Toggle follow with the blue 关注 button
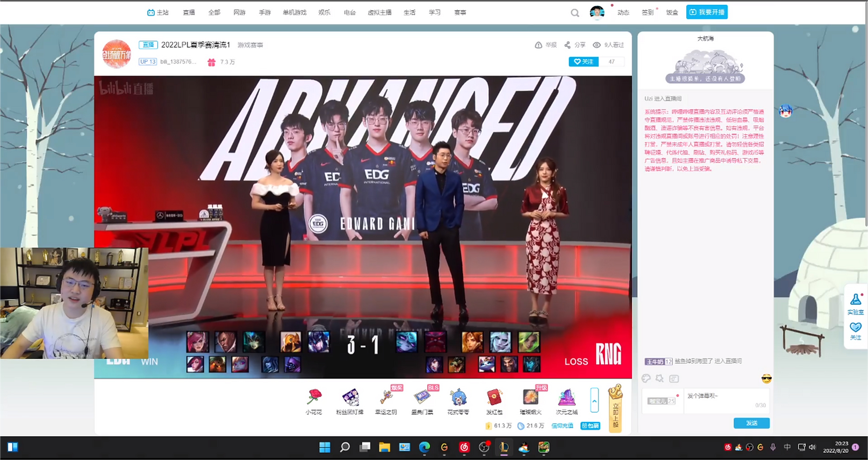868x460 pixels. point(584,62)
